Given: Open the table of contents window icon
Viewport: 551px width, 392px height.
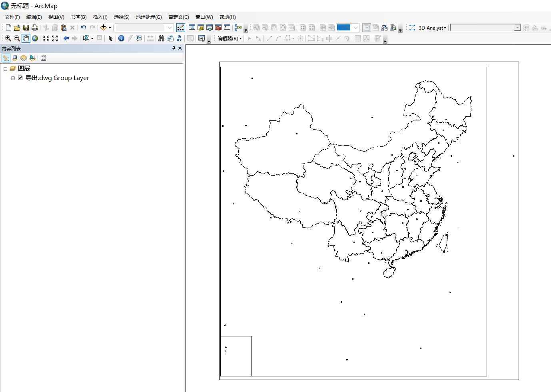Looking at the screenshot, I should click(x=192, y=28).
